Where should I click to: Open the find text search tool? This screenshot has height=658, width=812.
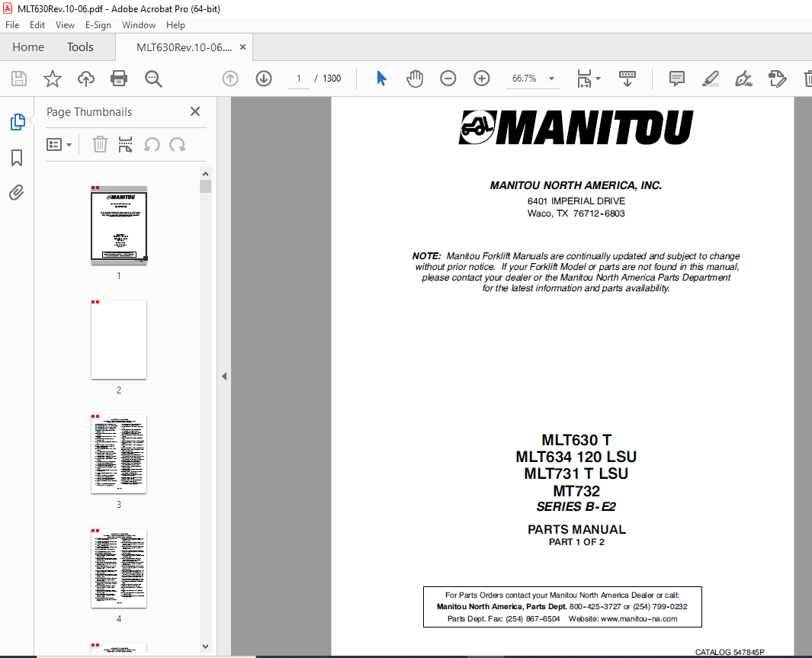coord(153,79)
